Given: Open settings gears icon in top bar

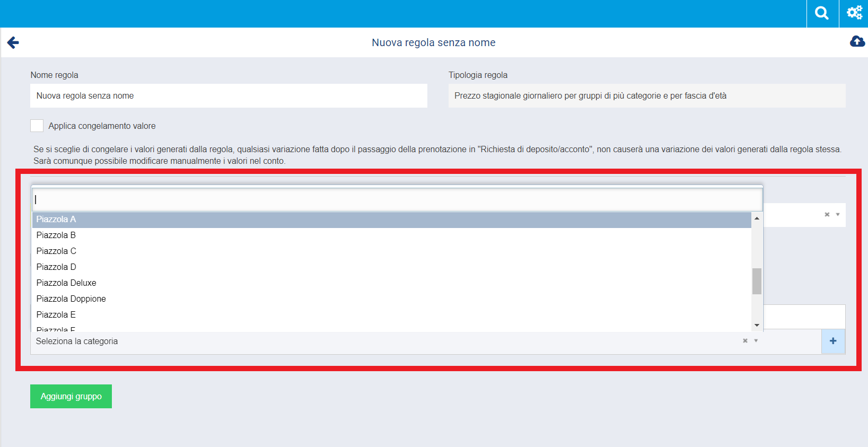Looking at the screenshot, I should pos(854,13).
